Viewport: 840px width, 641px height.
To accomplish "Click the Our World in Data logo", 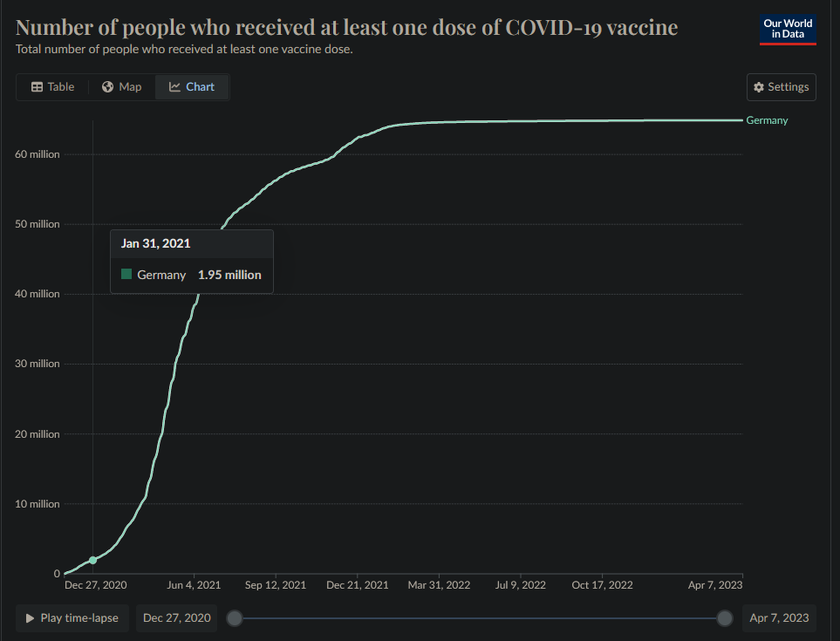I will point(788,29).
